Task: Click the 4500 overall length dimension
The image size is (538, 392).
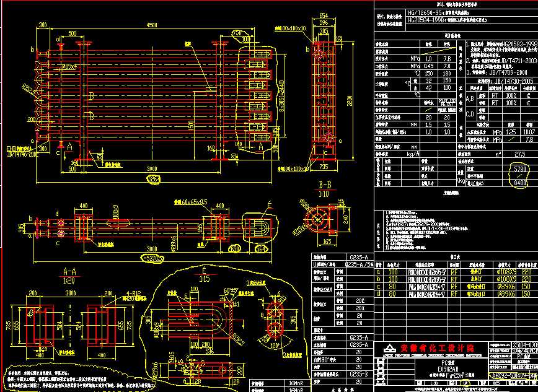Action: 152,25
